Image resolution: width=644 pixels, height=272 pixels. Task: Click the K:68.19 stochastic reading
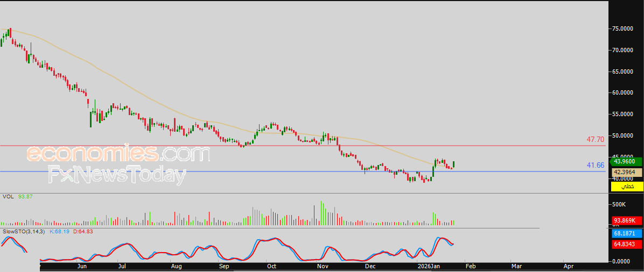(x=60, y=231)
